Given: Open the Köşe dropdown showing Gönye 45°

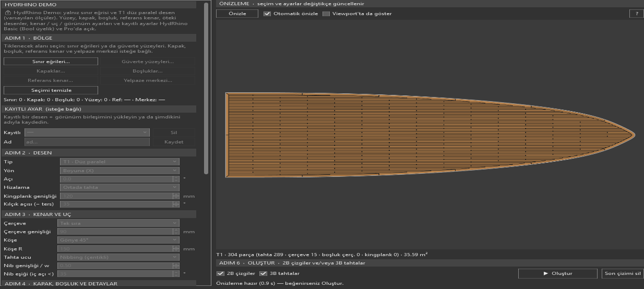Looking at the screenshot, I should click(120, 240).
